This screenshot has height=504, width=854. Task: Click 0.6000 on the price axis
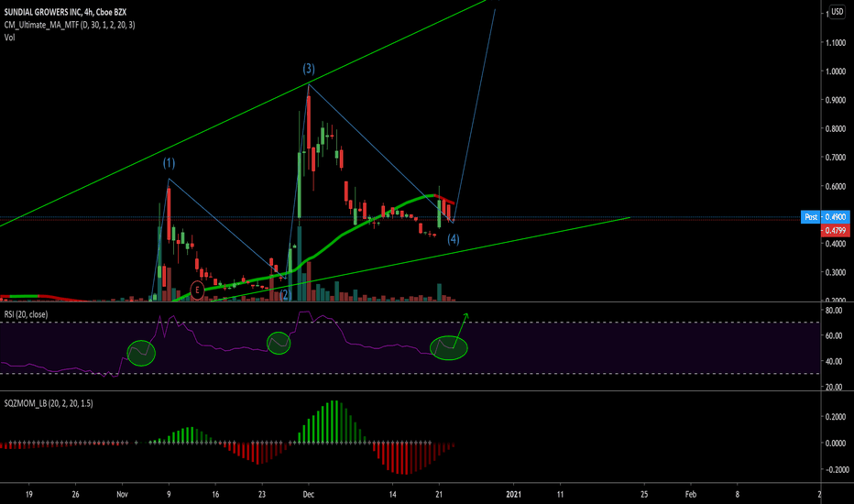coord(836,186)
